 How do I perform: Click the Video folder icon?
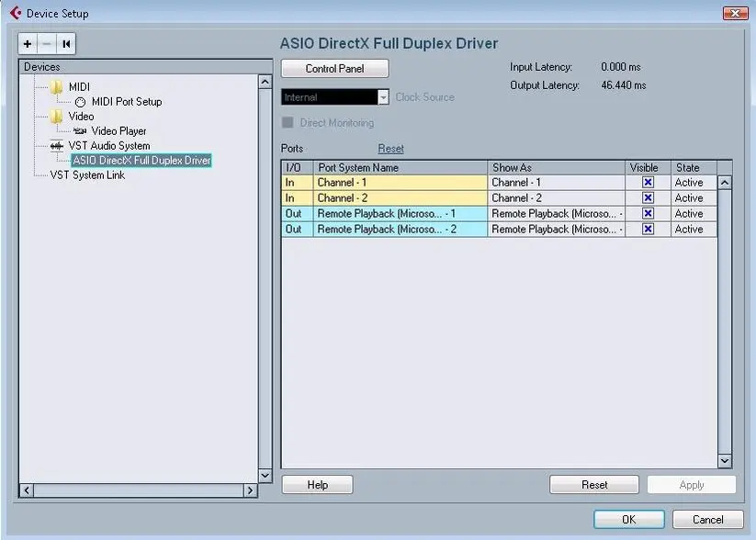pyautogui.click(x=57, y=117)
